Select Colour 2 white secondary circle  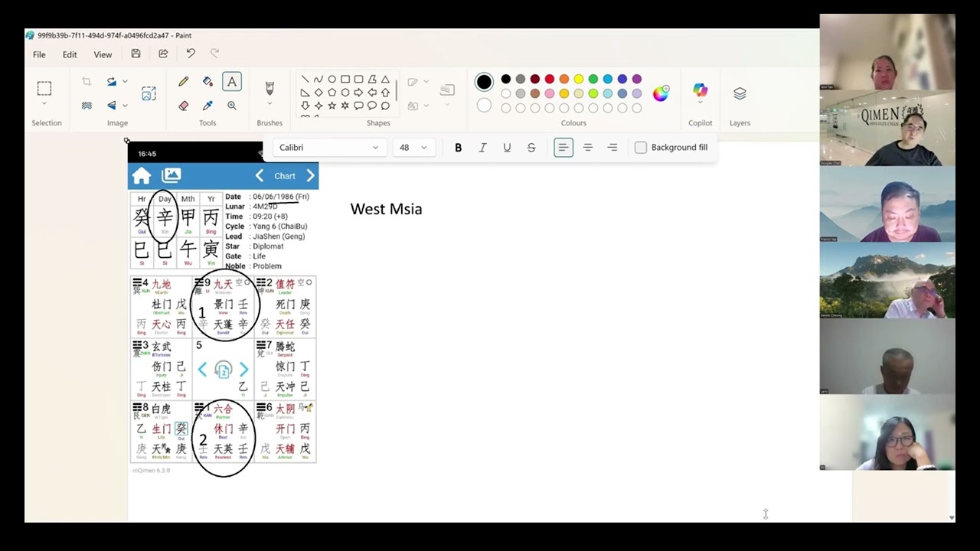click(x=484, y=106)
